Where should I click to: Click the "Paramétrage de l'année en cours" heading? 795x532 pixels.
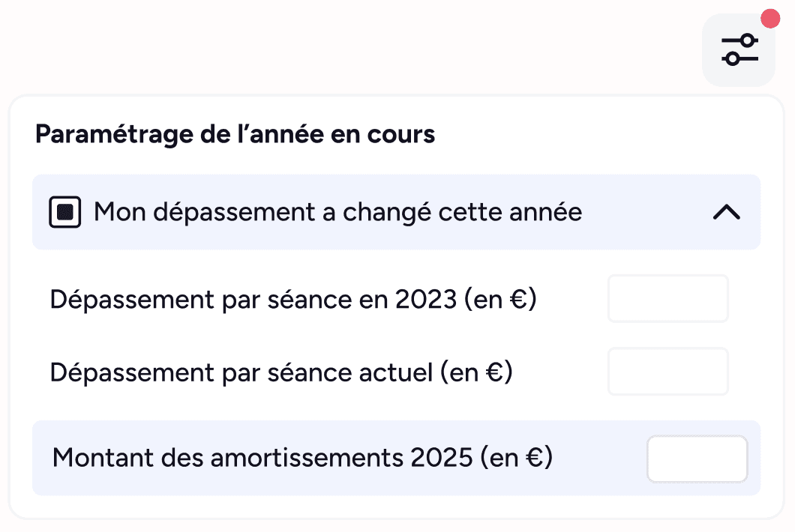coord(235,135)
